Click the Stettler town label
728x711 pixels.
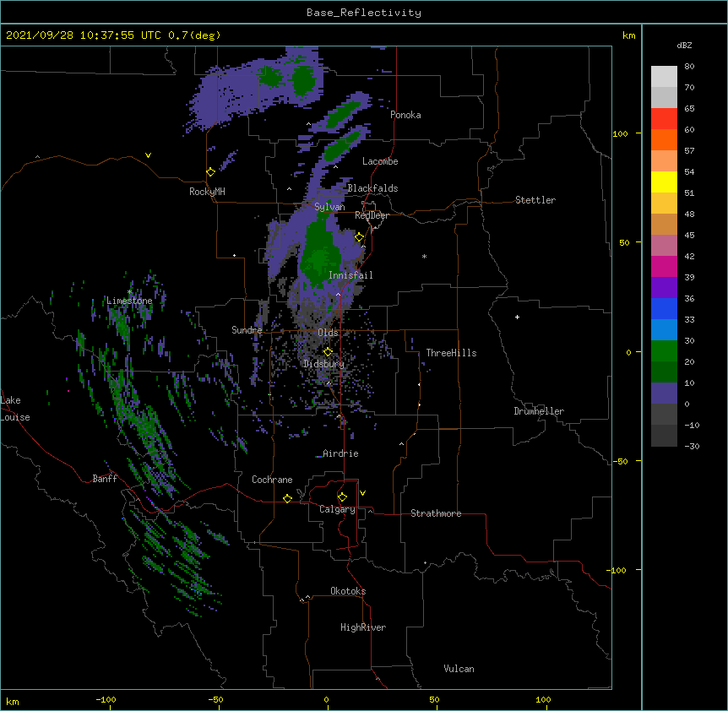(535, 200)
